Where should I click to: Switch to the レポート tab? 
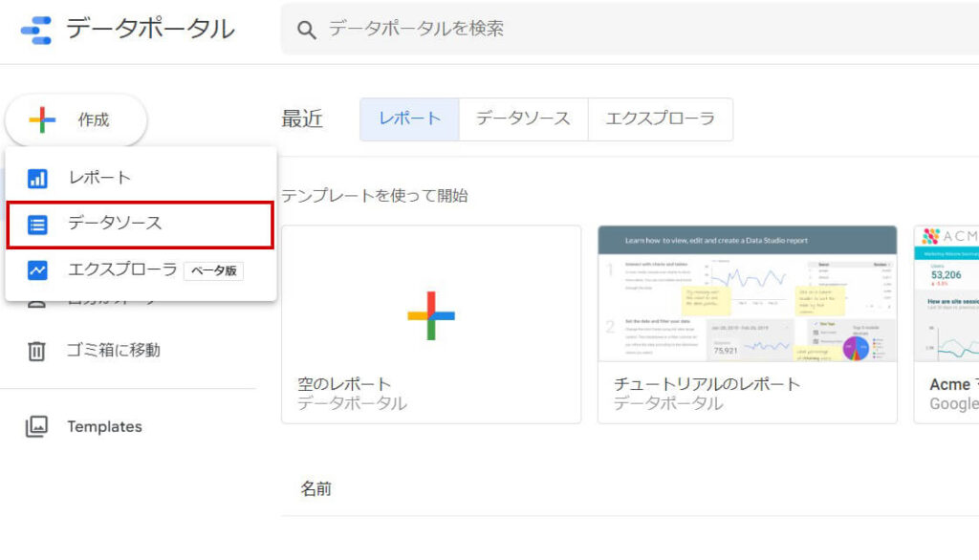pyautogui.click(x=409, y=118)
